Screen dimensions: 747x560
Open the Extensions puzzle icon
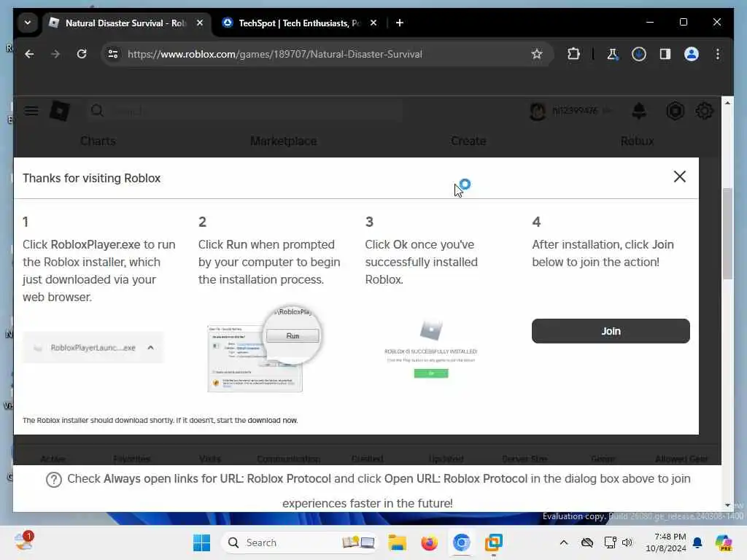click(573, 54)
